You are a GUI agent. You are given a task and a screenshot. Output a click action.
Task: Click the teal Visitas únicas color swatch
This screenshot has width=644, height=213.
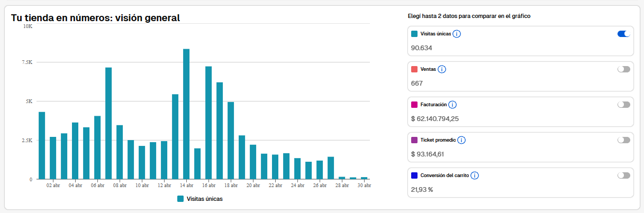tap(414, 34)
